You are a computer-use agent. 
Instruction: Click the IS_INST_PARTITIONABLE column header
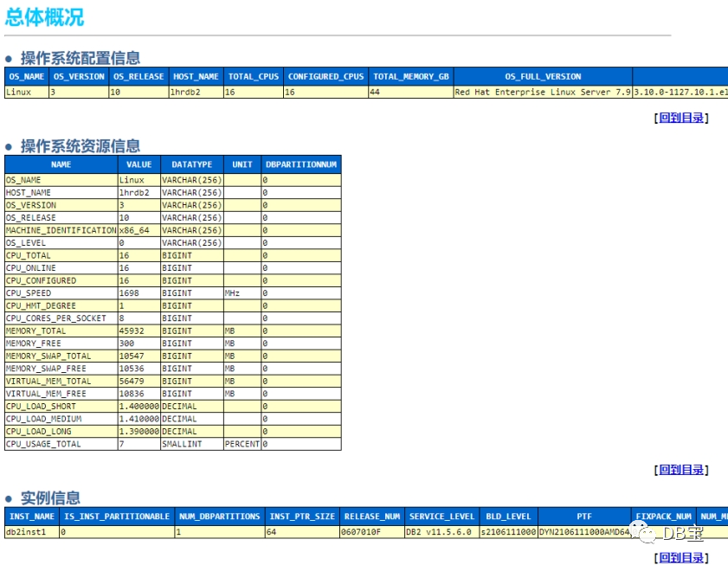click(x=117, y=517)
